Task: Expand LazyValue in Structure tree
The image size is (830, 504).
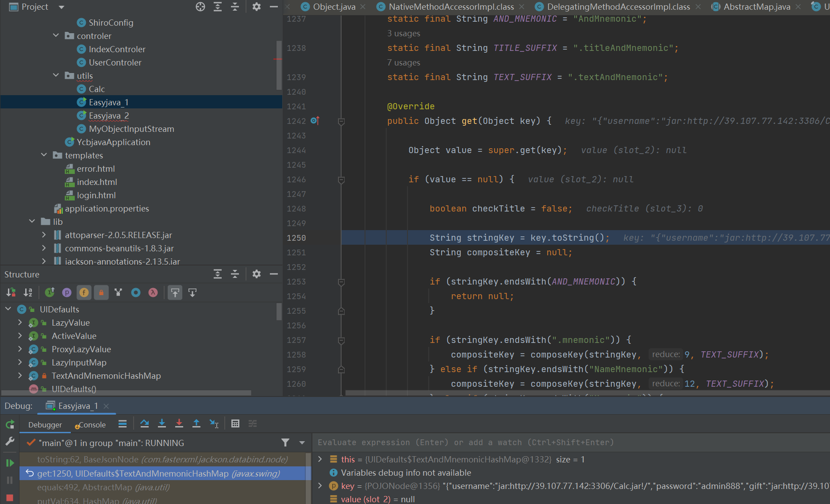Action: 20,323
